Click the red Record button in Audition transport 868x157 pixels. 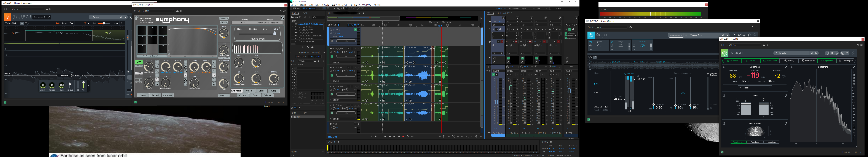(403, 136)
